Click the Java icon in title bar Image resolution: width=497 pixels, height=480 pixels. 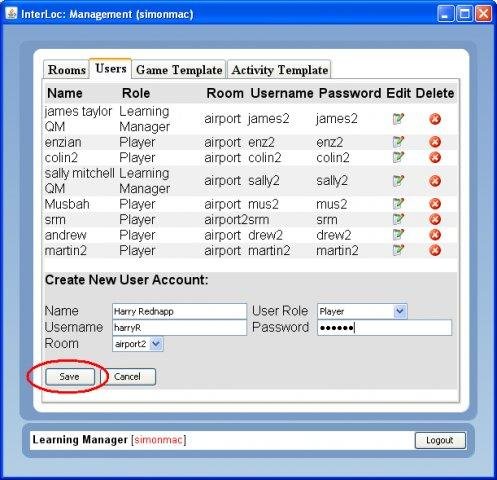[x=12, y=14]
